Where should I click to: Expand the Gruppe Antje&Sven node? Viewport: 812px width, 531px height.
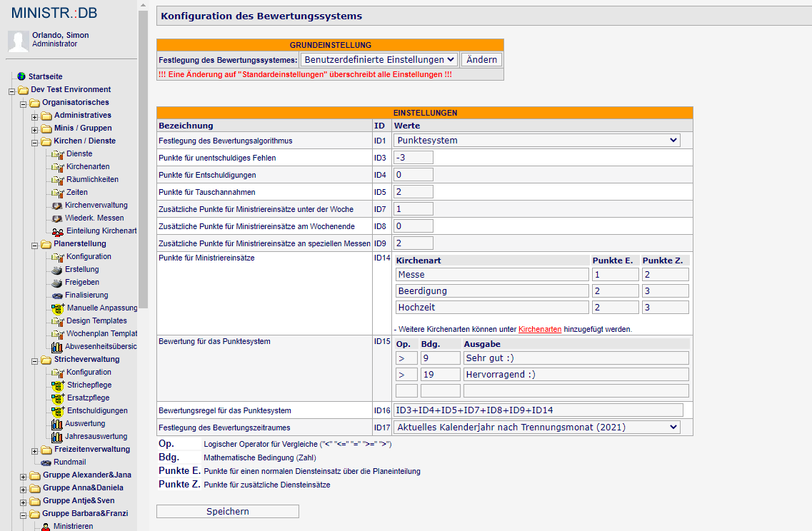click(24, 502)
